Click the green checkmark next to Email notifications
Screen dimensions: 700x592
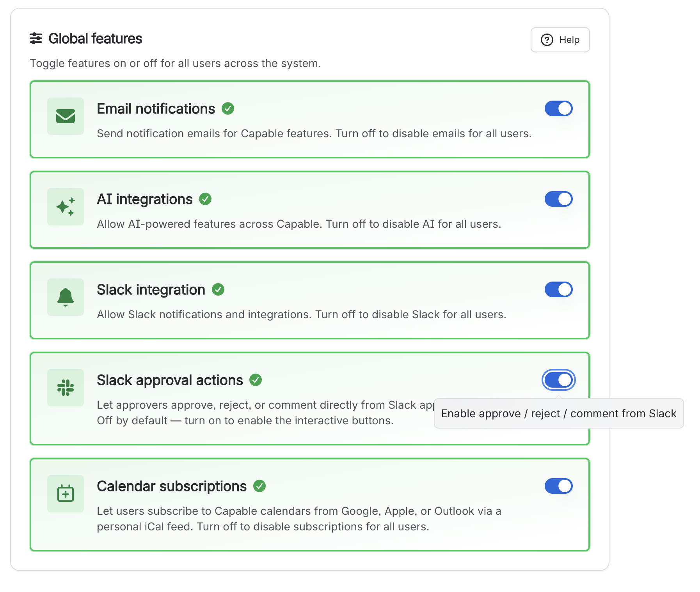tap(228, 108)
